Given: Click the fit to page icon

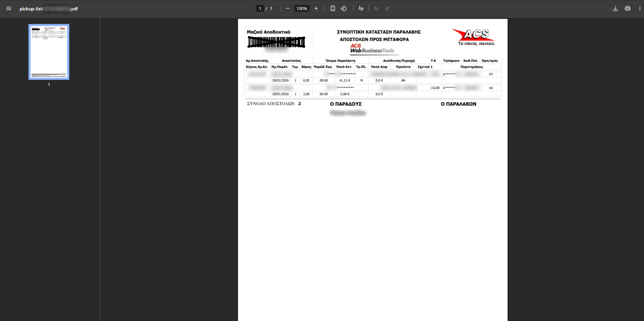Looking at the screenshot, I should pyautogui.click(x=333, y=9).
